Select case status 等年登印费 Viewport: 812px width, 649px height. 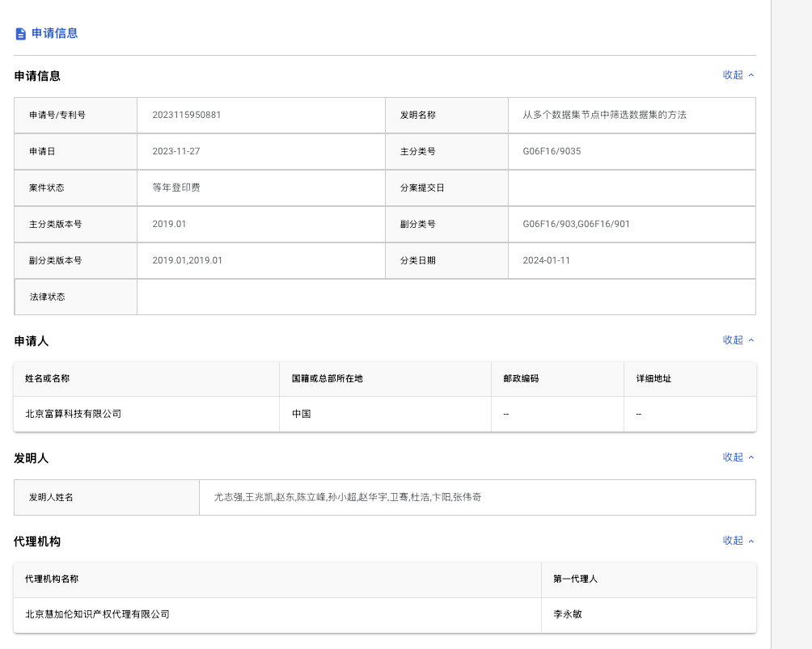click(x=176, y=188)
